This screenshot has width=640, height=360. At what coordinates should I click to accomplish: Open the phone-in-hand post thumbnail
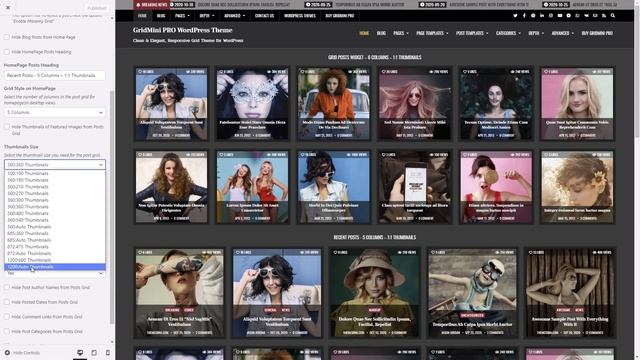pos(415,187)
